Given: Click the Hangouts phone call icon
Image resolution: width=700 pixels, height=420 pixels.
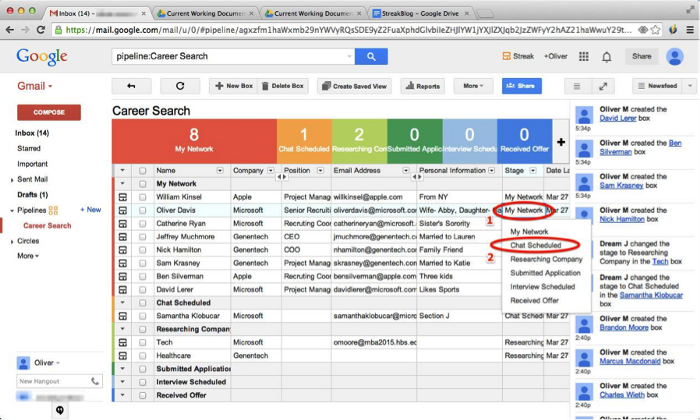Looking at the screenshot, I should 95,381.
